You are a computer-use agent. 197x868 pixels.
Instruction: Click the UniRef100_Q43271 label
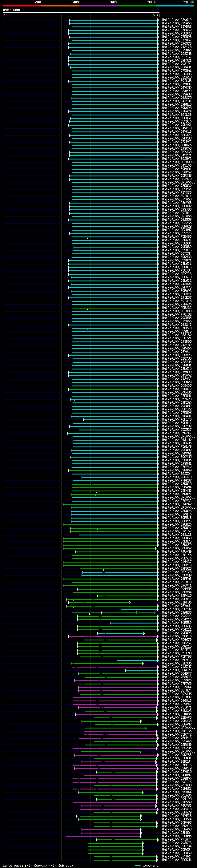pyautogui.click(x=177, y=155)
